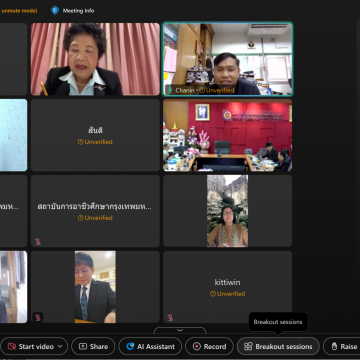The image size is (360, 360).
Task: Select the kittiwin participant tile
Action: coord(228,287)
